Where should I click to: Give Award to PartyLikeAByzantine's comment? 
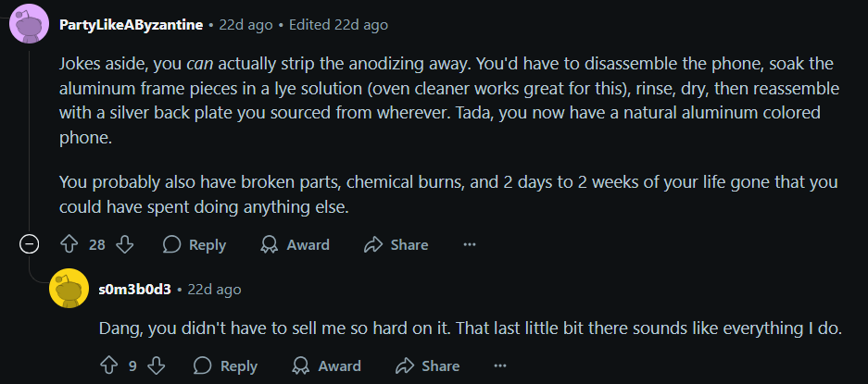[x=296, y=244]
